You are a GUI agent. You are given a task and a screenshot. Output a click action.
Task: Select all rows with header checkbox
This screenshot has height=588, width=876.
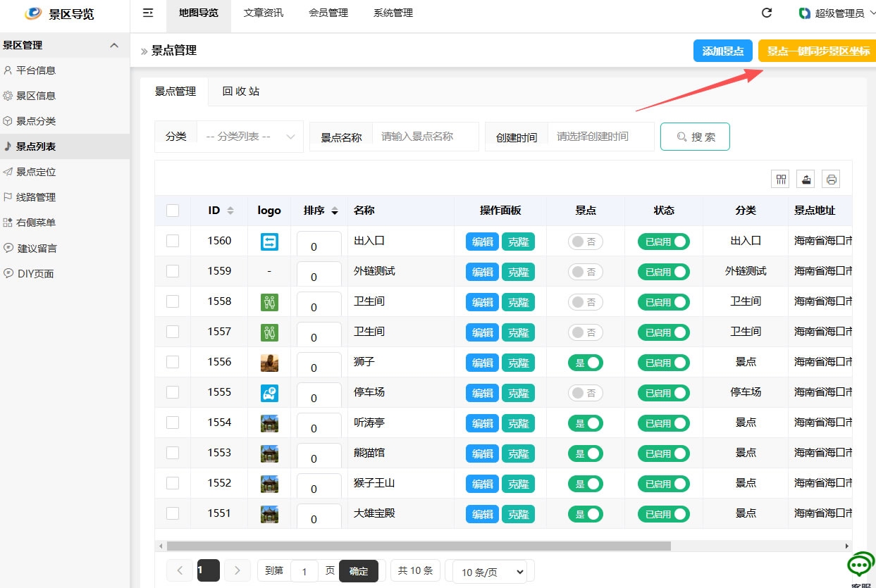click(x=173, y=211)
